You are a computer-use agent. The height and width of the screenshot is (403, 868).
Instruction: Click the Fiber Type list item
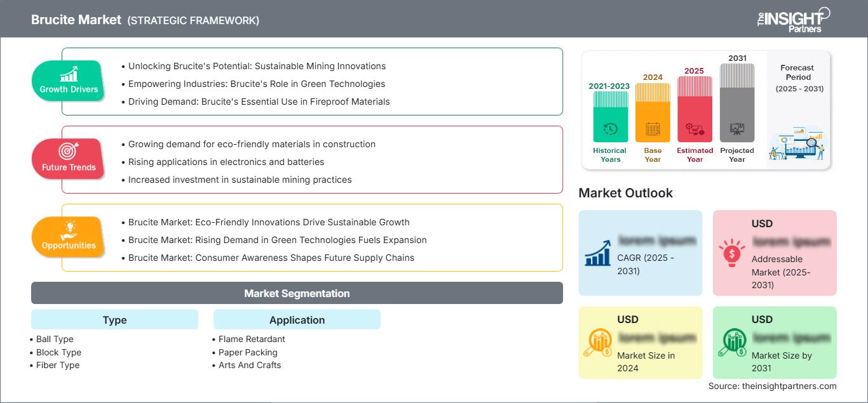click(58, 365)
